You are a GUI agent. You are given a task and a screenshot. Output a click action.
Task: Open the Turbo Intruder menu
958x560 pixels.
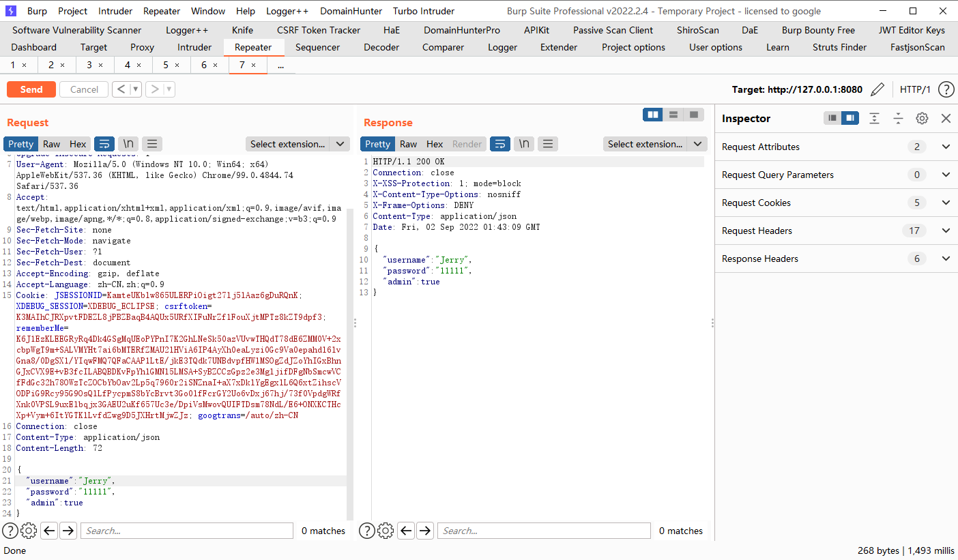click(x=424, y=11)
